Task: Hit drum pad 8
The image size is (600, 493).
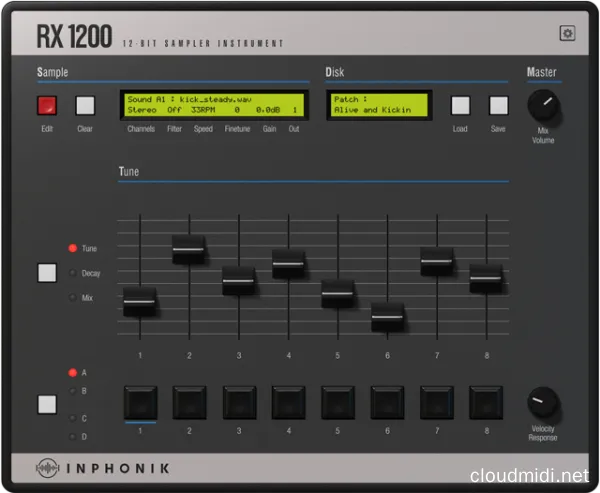Action: click(x=485, y=402)
